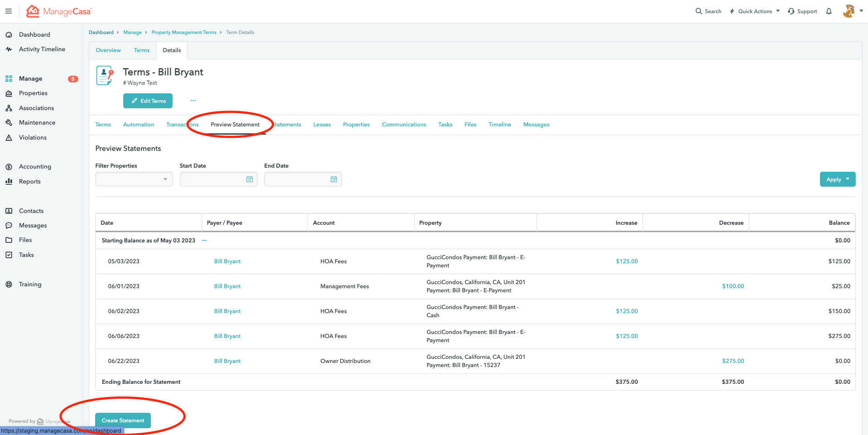Open the Start Date calendar icon
This screenshot has height=435, width=868.
pyautogui.click(x=249, y=179)
